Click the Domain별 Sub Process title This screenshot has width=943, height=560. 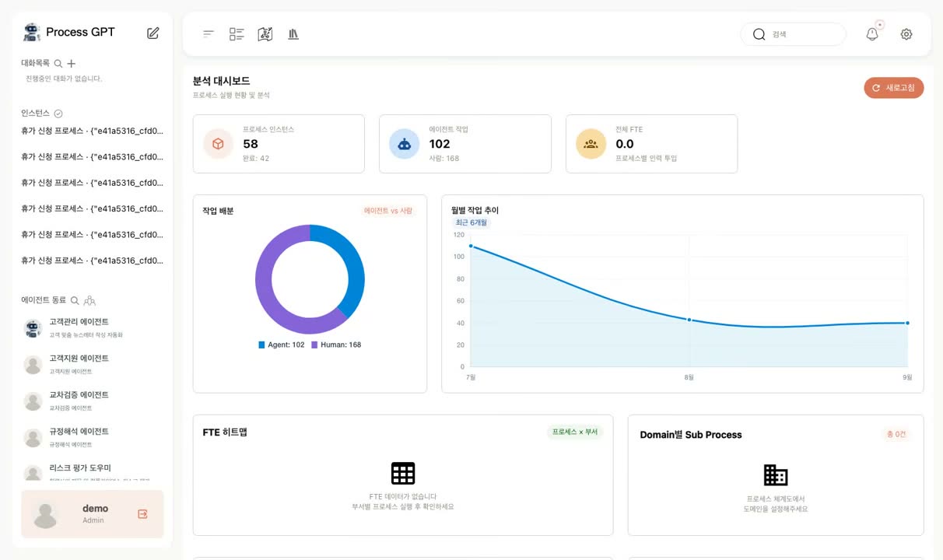[x=691, y=435]
